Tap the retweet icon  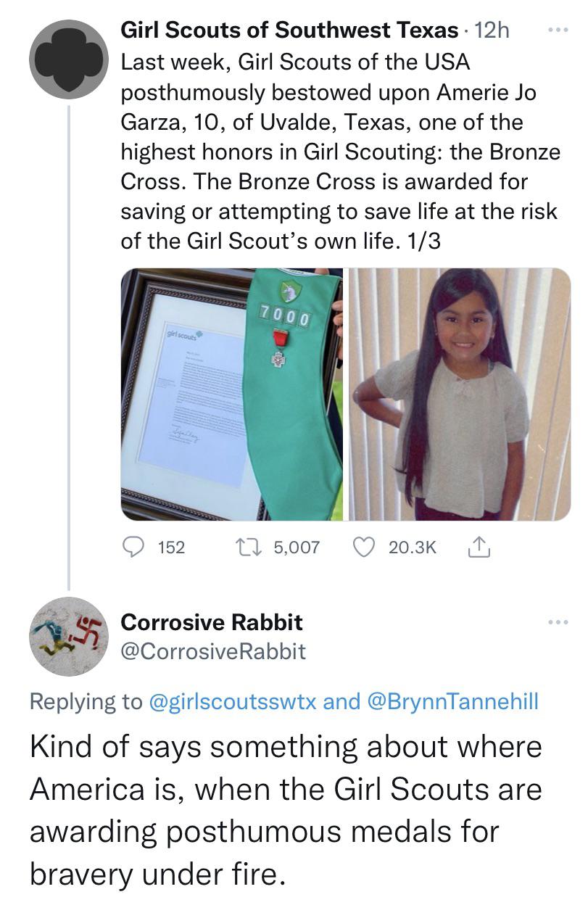click(247, 547)
